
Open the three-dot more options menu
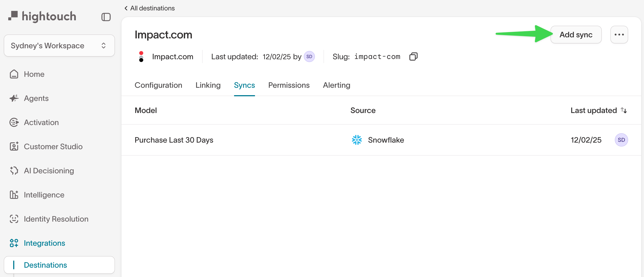pyautogui.click(x=619, y=35)
